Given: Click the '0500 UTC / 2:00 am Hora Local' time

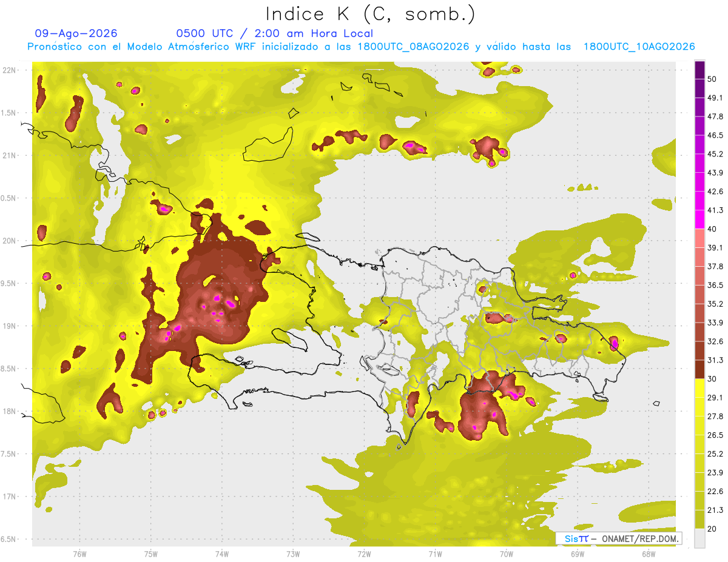Looking at the screenshot, I should [274, 33].
